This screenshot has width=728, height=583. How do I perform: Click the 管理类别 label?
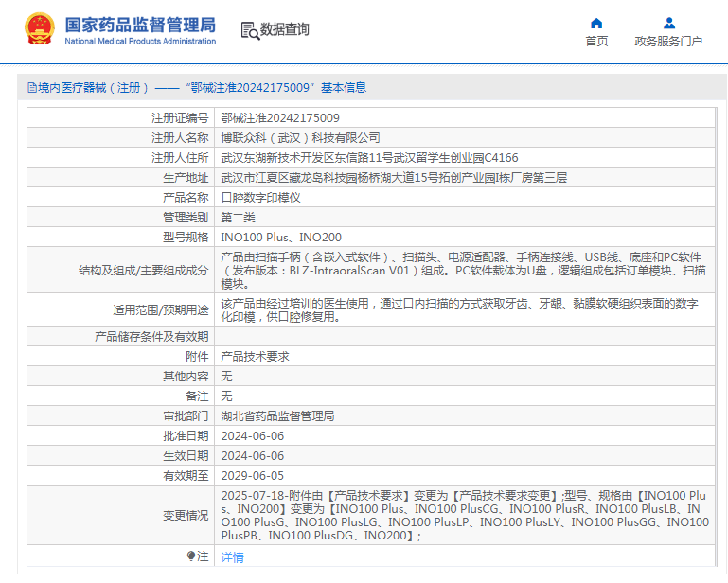186,218
